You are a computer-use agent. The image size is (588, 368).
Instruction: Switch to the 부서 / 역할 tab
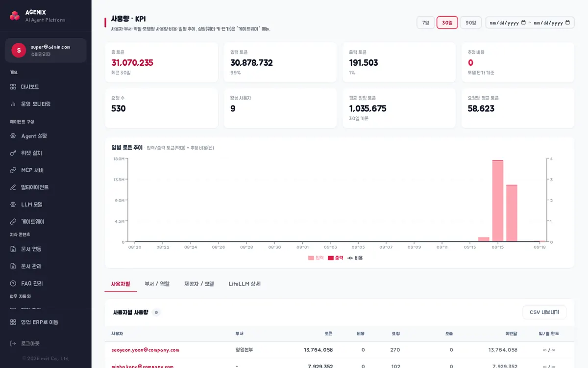(157, 284)
